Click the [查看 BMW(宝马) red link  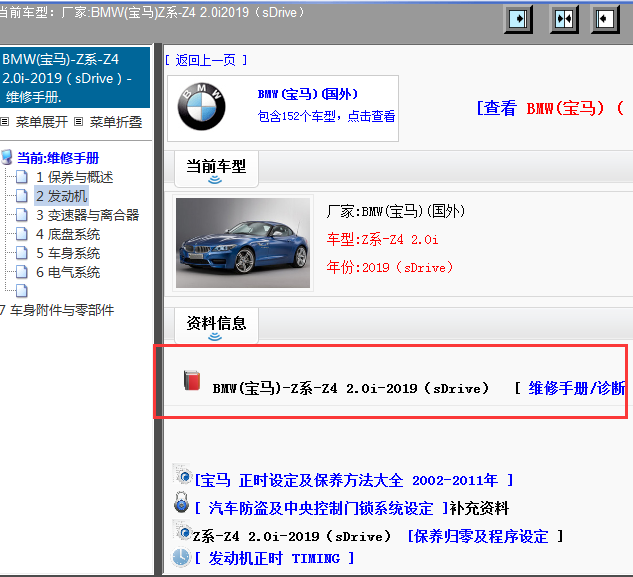click(550, 108)
